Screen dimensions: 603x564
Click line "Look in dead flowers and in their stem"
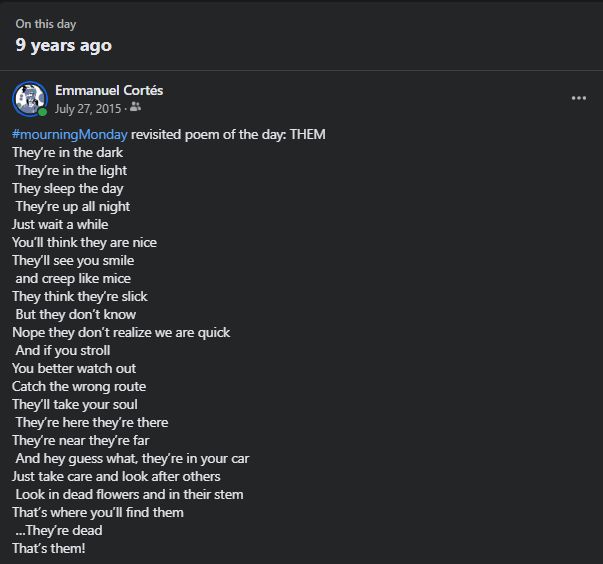[129, 494]
